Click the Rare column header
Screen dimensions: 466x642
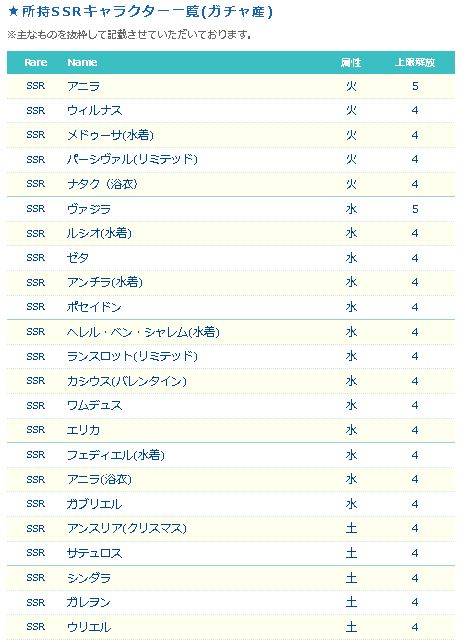(36, 63)
